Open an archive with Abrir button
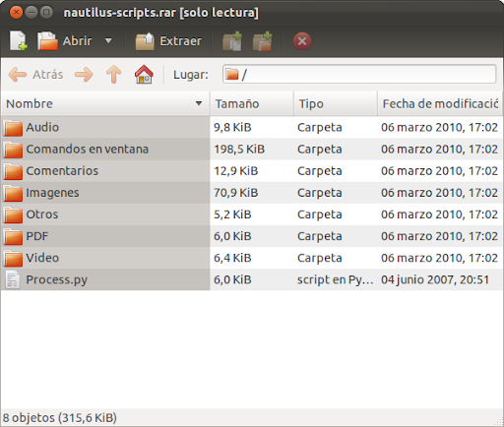 click(65, 41)
